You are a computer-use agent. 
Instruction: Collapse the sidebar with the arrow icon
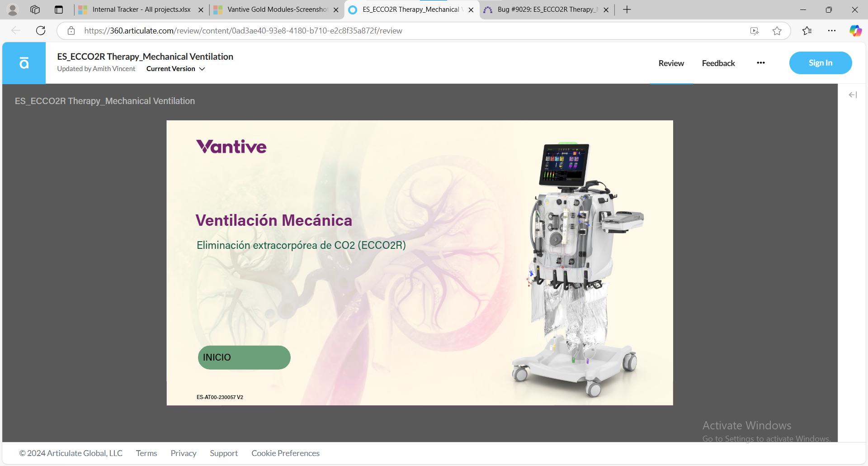point(853,95)
